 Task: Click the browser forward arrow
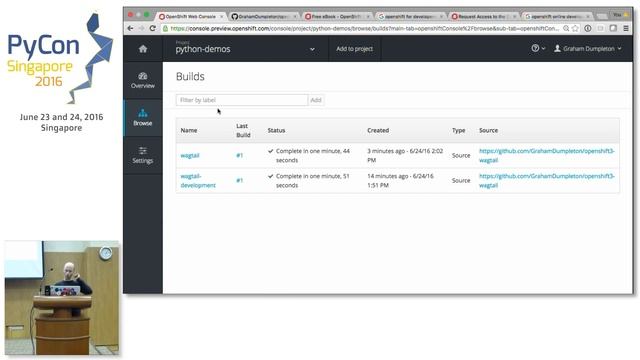click(141, 28)
